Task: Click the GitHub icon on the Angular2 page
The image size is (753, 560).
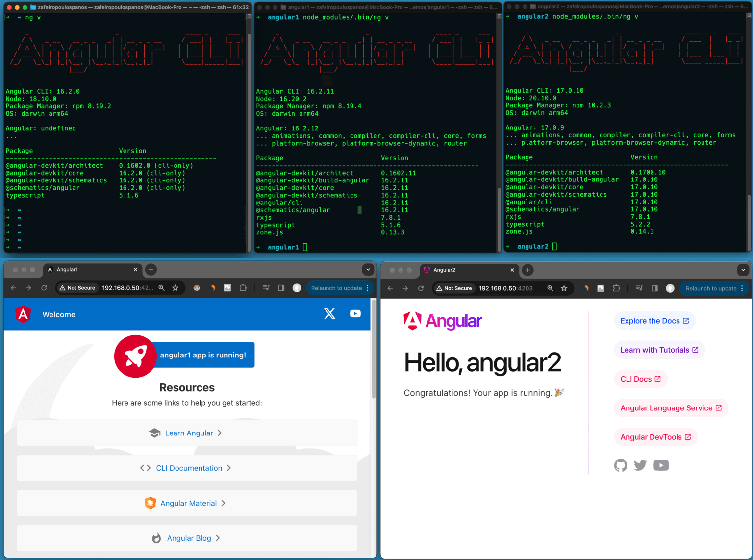Action: (621, 465)
